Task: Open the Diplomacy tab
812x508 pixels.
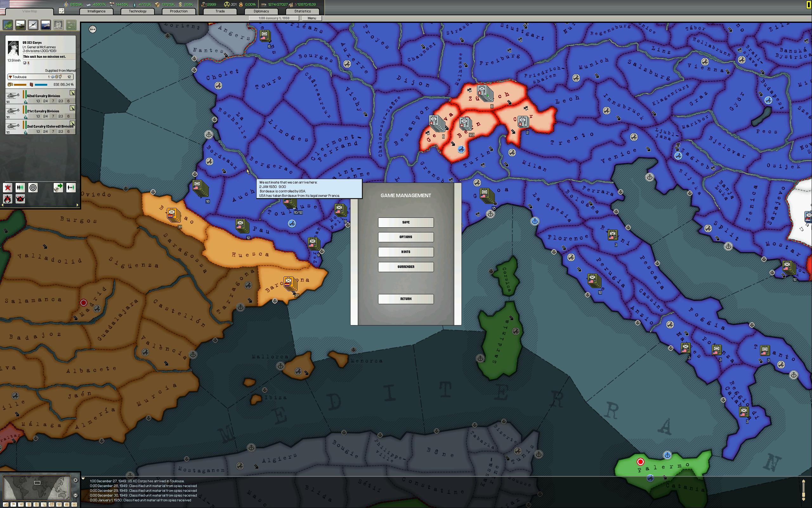Action: click(261, 11)
